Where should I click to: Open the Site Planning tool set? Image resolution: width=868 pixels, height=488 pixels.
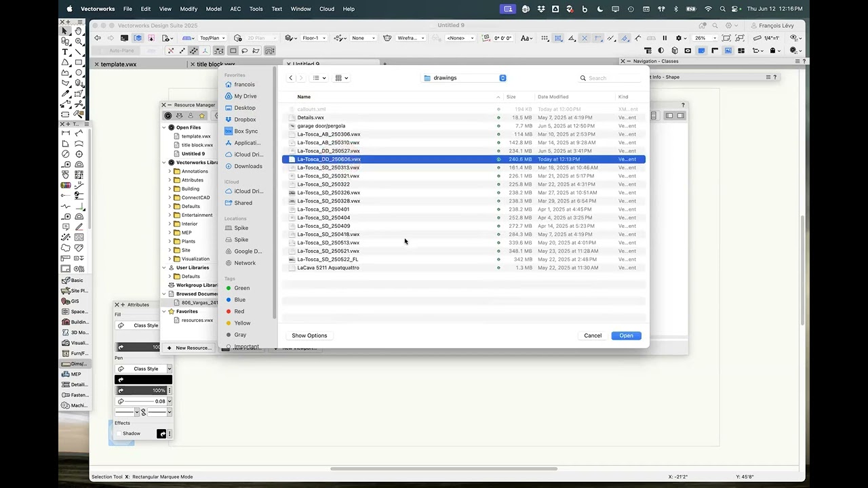75,291
